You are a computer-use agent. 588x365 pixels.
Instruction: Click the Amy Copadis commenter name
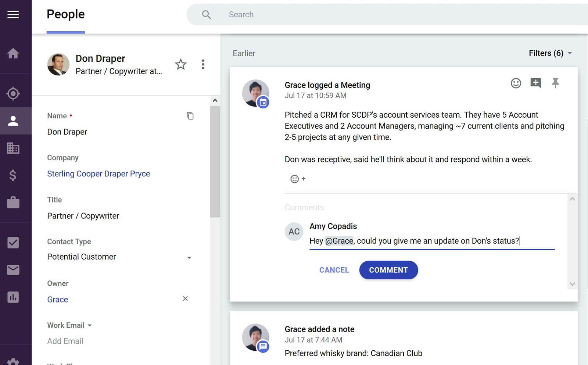click(x=333, y=226)
